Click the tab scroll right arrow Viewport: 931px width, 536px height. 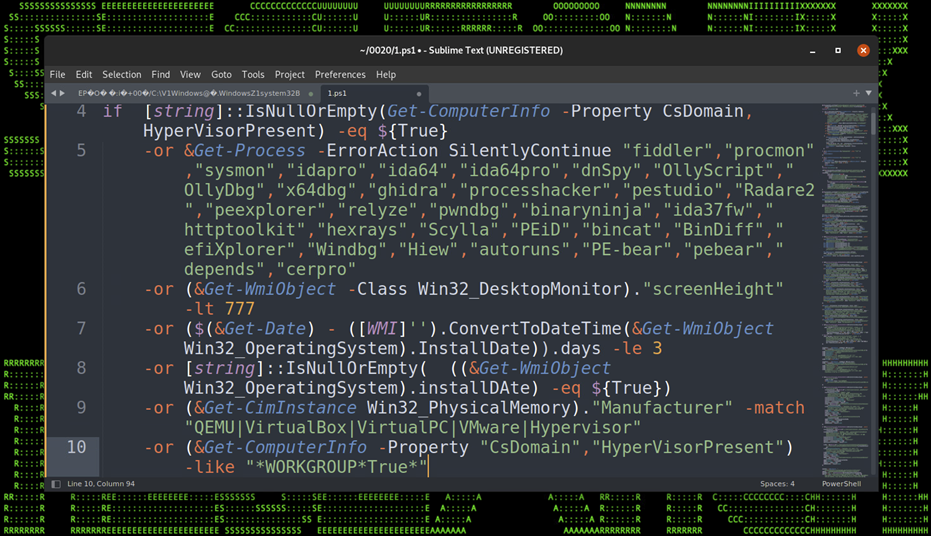pos(62,93)
